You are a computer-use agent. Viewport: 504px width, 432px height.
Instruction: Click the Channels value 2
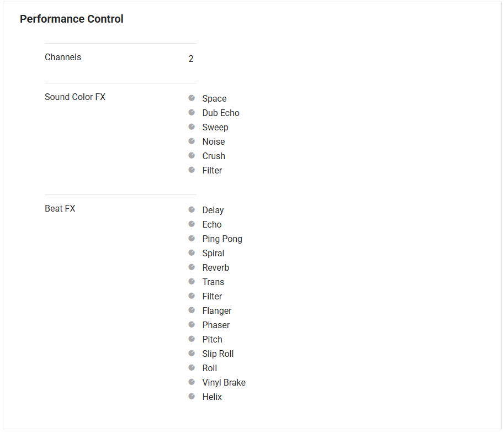[x=191, y=59]
